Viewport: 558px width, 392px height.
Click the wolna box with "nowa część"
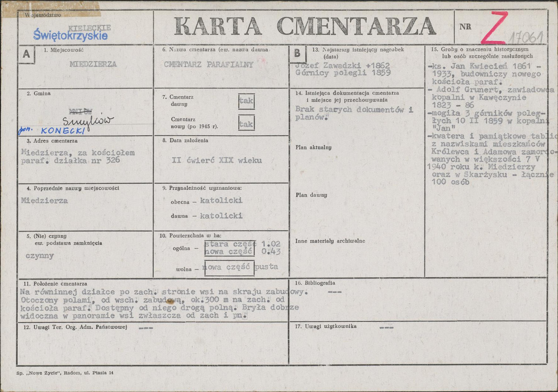(x=229, y=267)
